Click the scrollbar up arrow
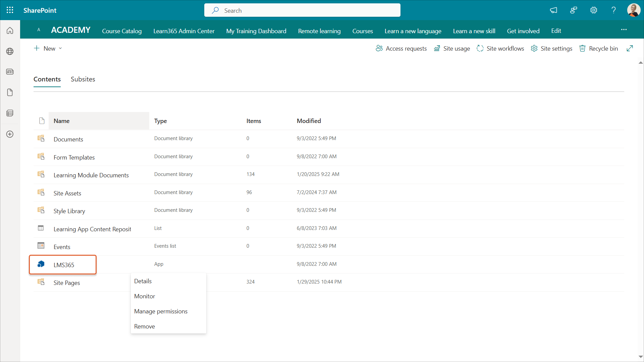This screenshot has height=362, width=644. [641, 63]
